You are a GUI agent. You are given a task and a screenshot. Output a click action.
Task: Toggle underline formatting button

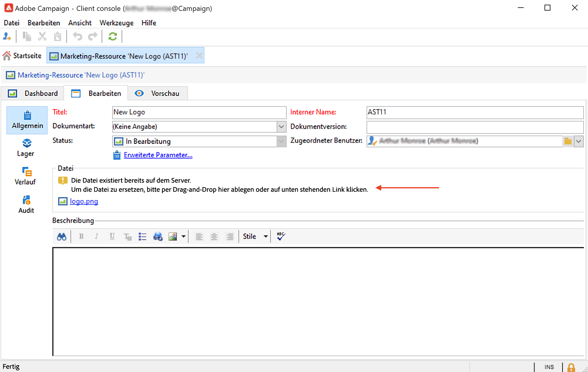tap(112, 236)
